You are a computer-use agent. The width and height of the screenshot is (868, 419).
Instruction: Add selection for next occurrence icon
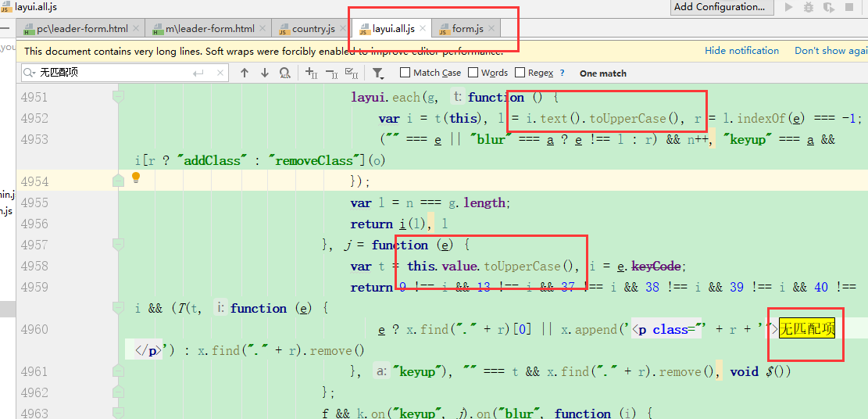point(311,73)
